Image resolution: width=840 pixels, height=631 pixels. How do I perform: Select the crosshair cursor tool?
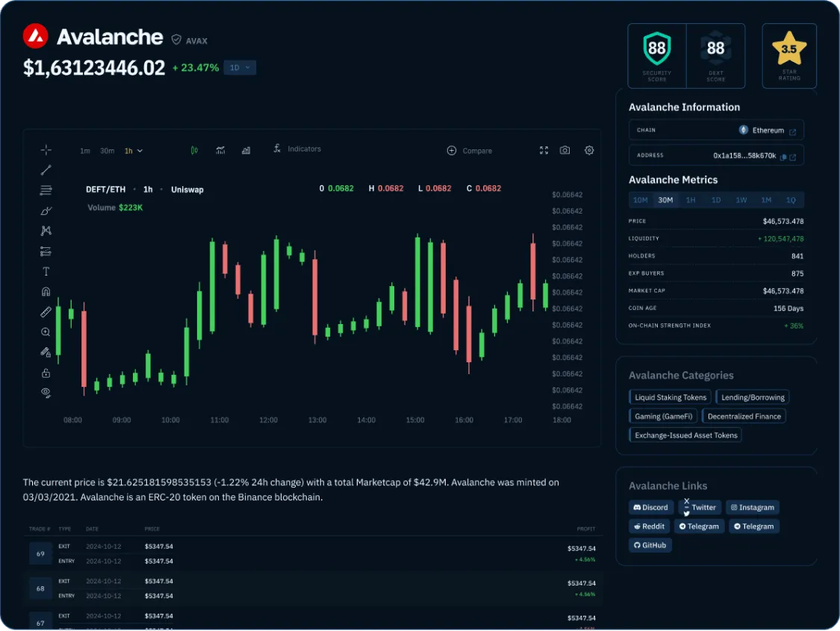point(46,149)
